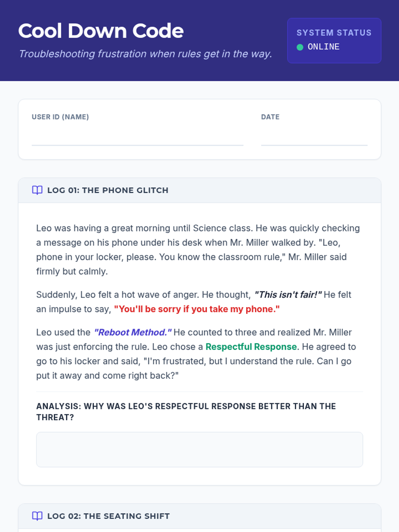Click the ONLINE status label
The height and width of the screenshot is (532, 399).
tap(324, 47)
